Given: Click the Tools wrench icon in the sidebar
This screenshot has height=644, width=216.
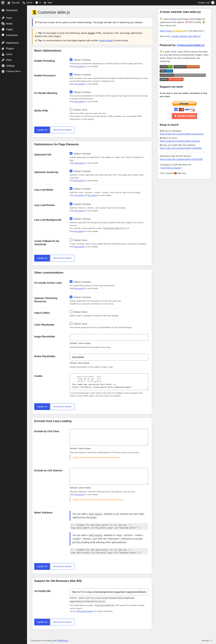Looking at the screenshot, I should (x=3, y=60).
